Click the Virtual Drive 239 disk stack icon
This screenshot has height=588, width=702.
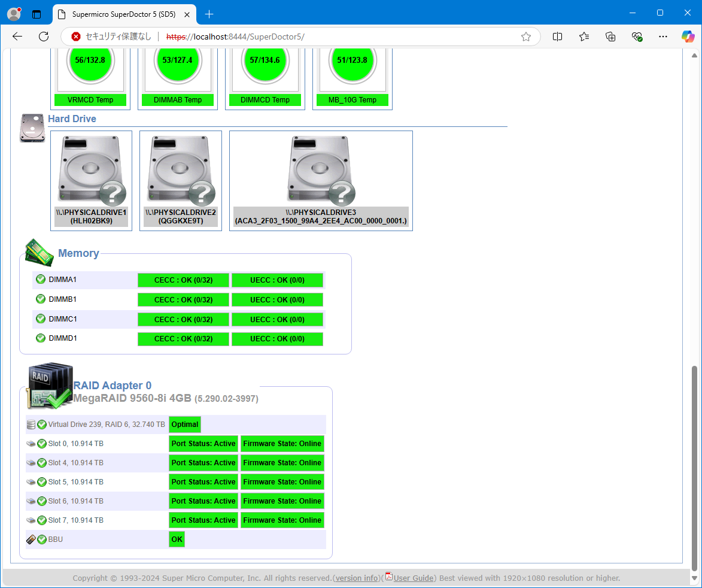(31, 425)
